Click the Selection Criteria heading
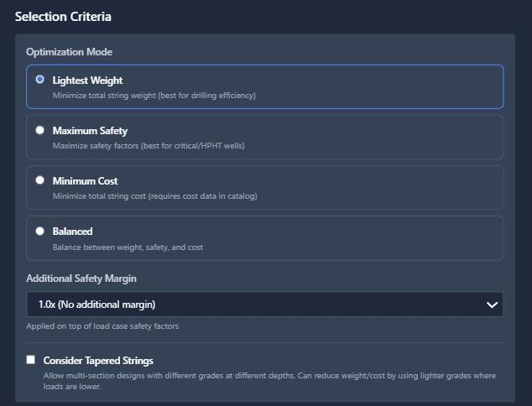The image size is (532, 406). point(63,16)
